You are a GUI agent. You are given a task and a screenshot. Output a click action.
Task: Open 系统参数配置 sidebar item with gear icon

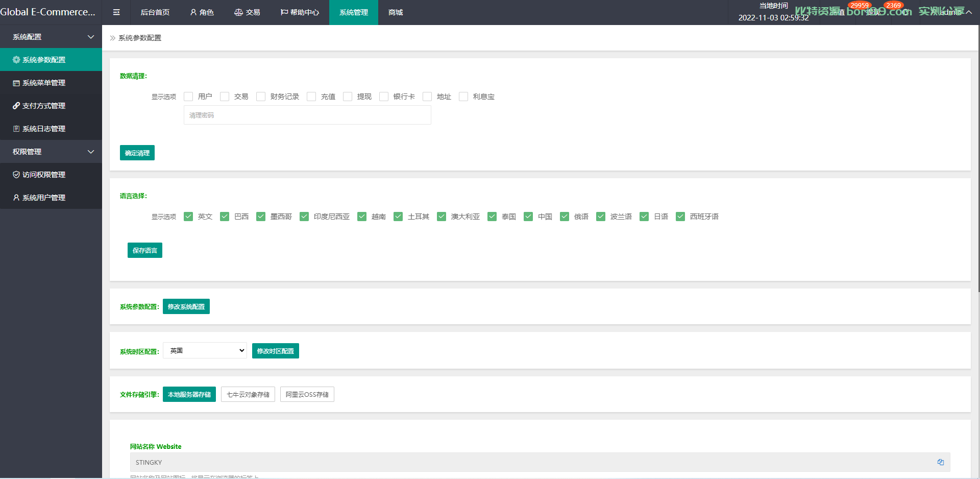click(x=51, y=60)
